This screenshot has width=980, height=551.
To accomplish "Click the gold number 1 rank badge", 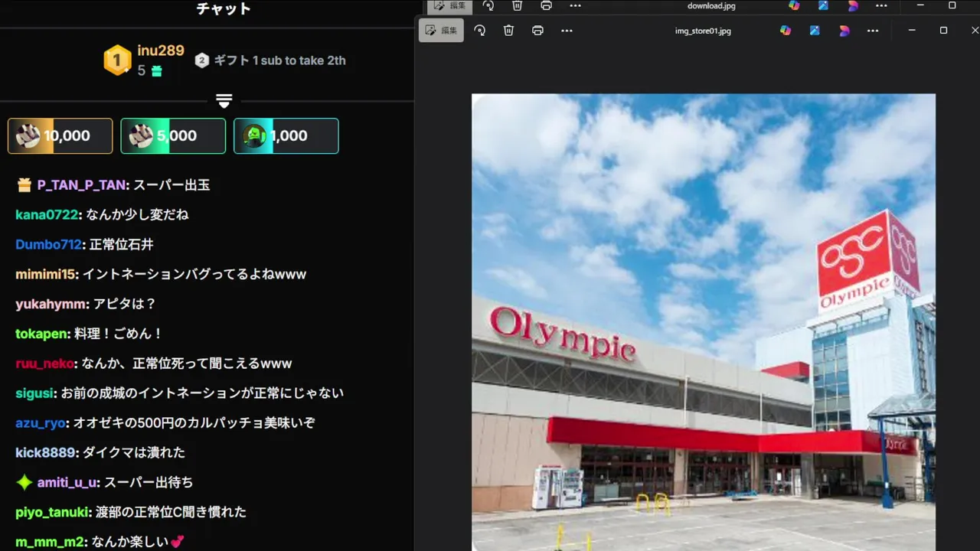I will [117, 60].
